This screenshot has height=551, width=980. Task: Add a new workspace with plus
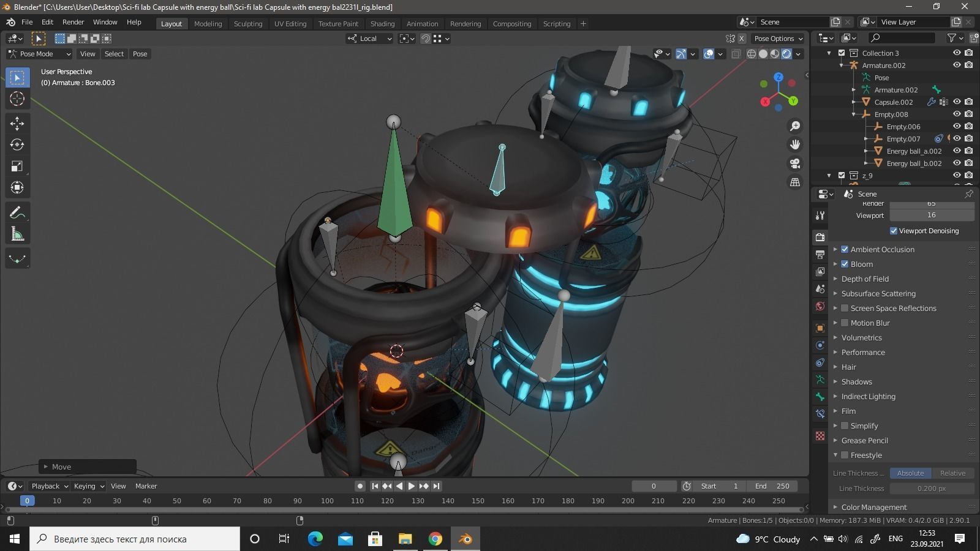click(583, 24)
